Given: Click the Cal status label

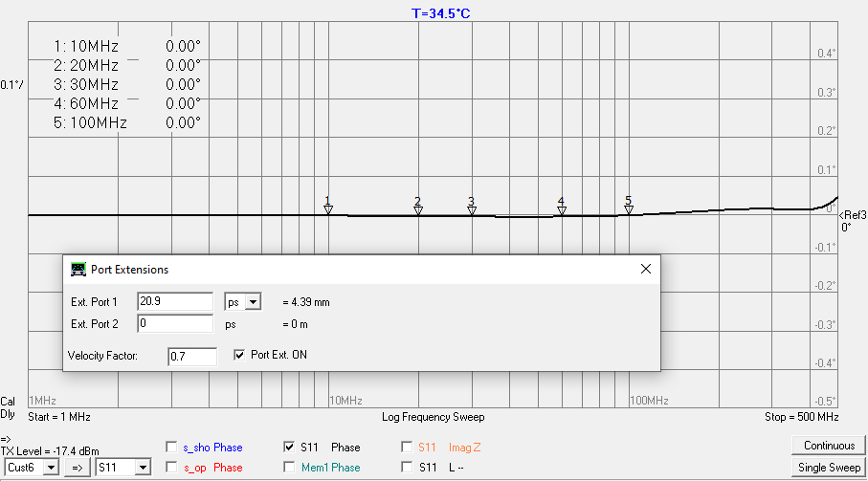Looking at the screenshot, I should click(x=8, y=402).
